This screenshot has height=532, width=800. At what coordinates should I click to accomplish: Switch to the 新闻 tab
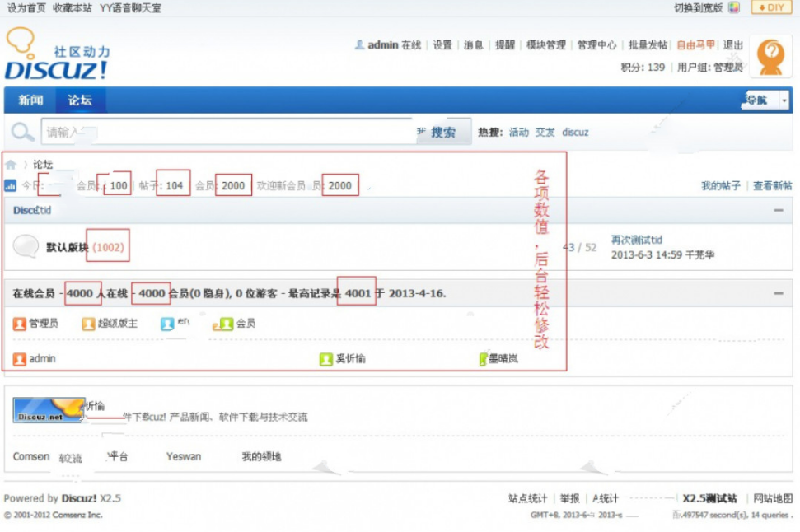30,100
